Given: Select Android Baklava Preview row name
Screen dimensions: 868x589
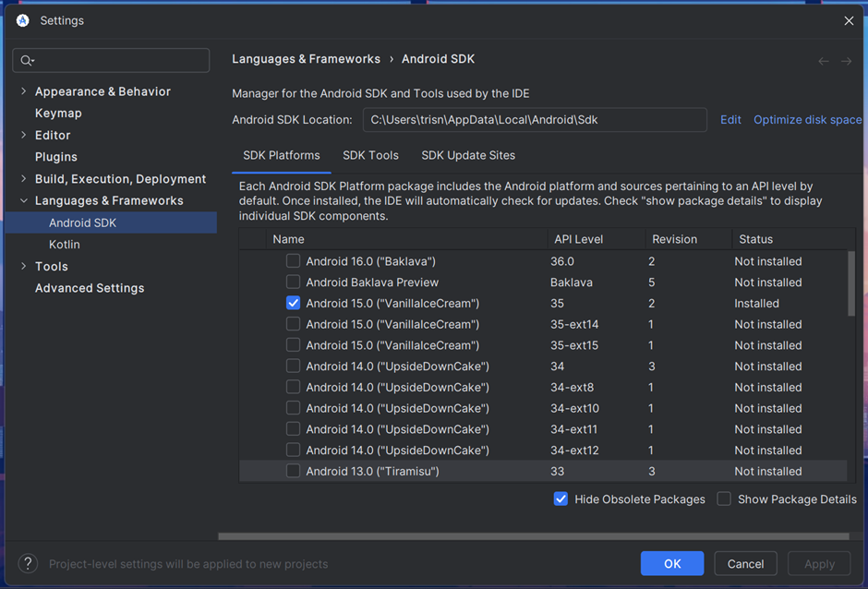Looking at the screenshot, I should click(372, 282).
